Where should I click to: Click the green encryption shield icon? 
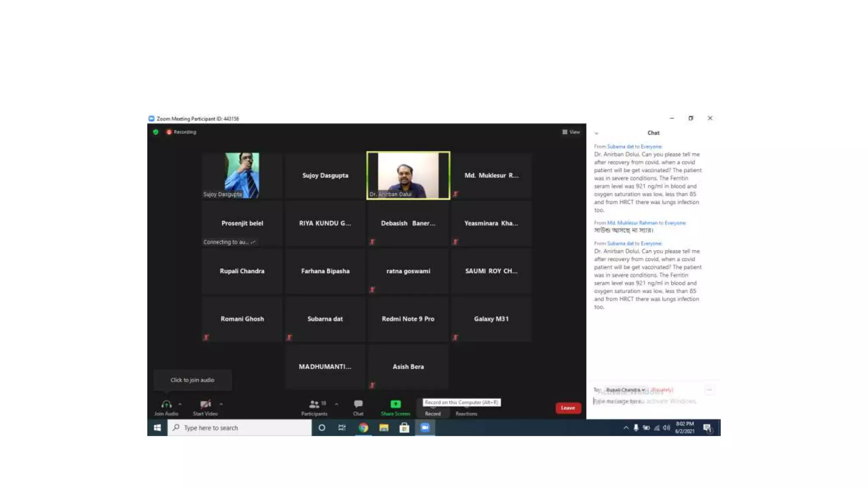(156, 132)
